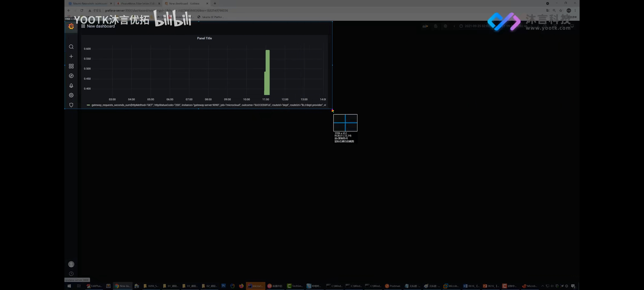The height and width of the screenshot is (290, 644).
Task: Open the Windows notification center icon
Action: tap(573, 286)
